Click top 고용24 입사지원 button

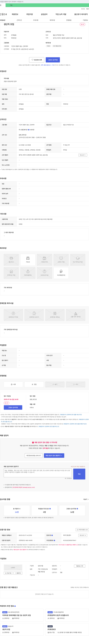pyautogui.click(x=53, y=60)
